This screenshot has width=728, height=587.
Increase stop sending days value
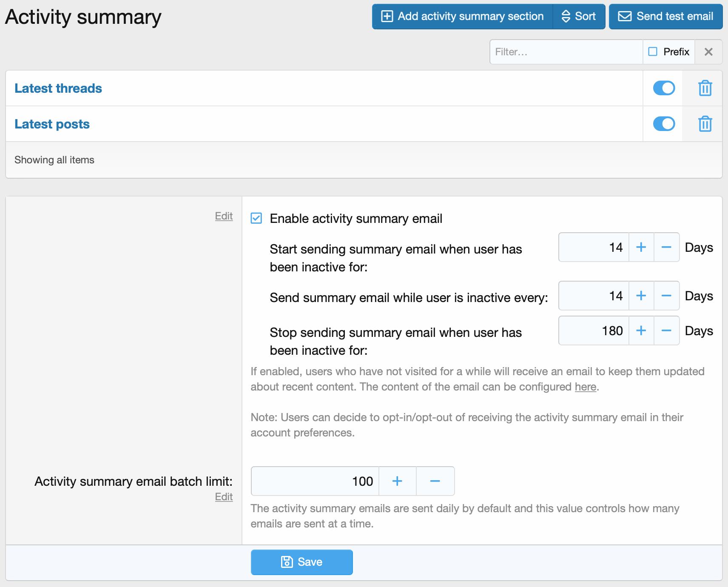click(641, 331)
